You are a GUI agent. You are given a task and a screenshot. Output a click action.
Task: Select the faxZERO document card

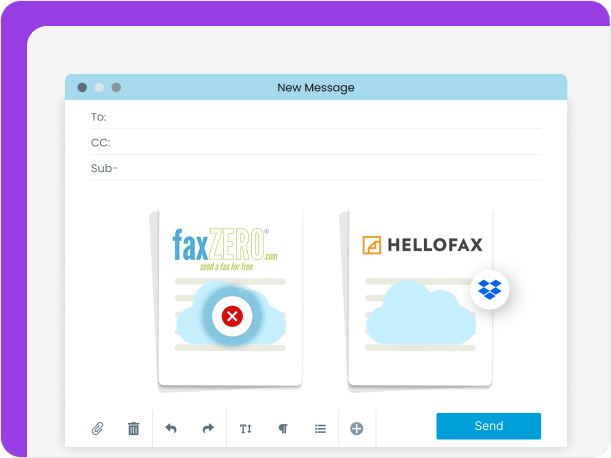pos(230,297)
